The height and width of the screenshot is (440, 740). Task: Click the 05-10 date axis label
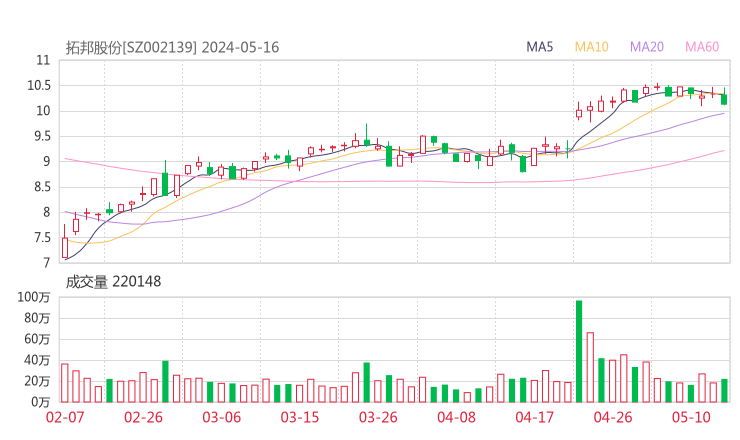(691, 417)
